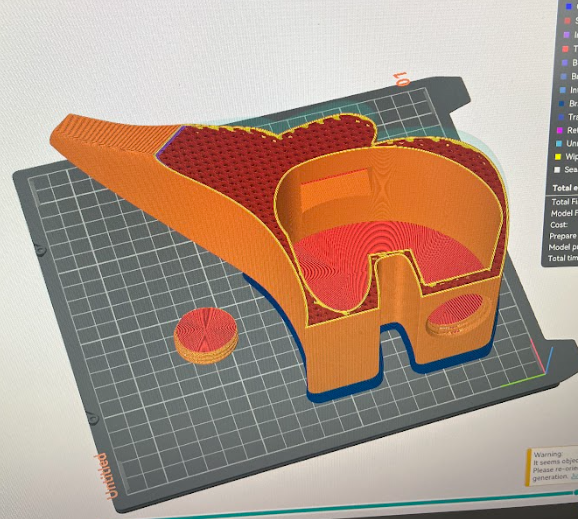Click the 'T' top surface legend label

click(x=575, y=49)
